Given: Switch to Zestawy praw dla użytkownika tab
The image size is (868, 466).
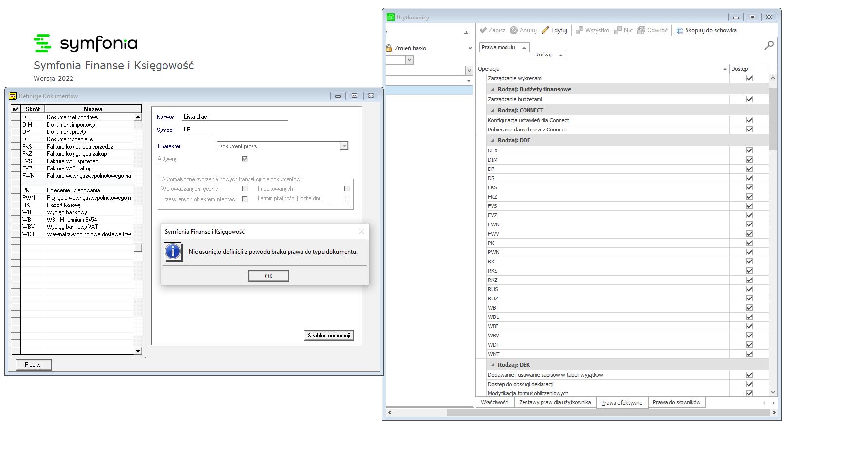Looking at the screenshot, I should coord(555,402).
